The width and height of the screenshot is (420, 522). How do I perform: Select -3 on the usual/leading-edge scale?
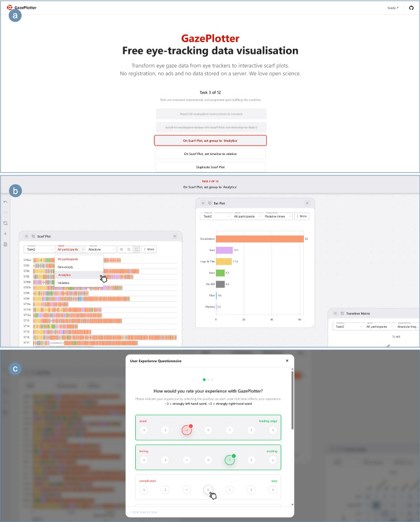pos(143,430)
